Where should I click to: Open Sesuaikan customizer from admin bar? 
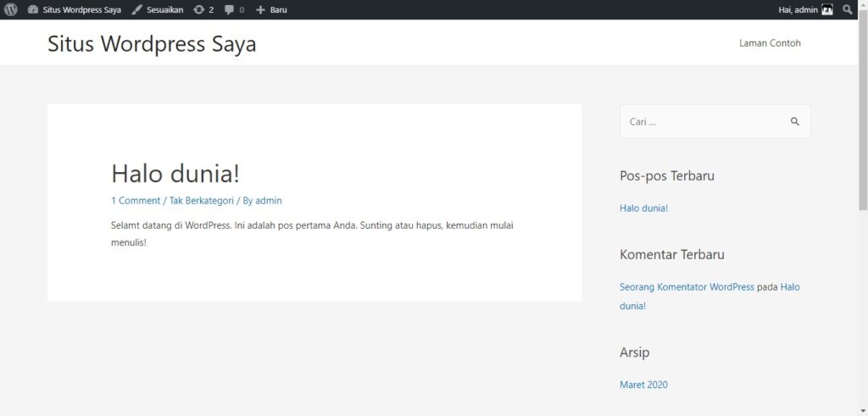[165, 9]
